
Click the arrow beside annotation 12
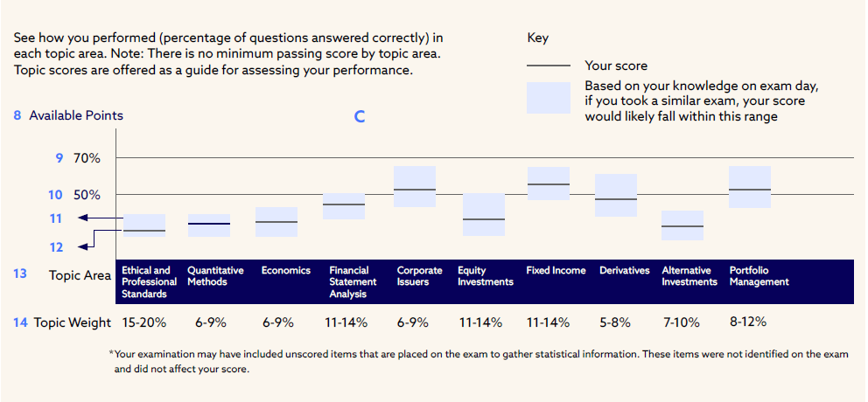(84, 246)
